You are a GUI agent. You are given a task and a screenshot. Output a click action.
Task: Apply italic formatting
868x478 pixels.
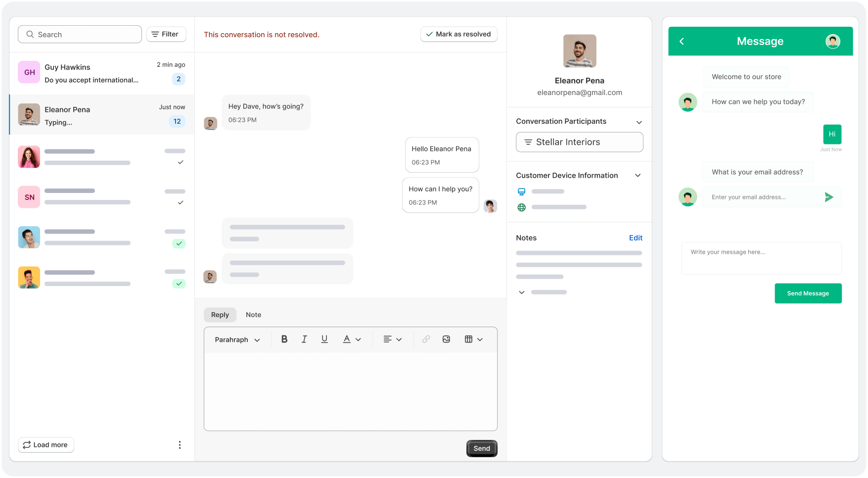tap(304, 339)
